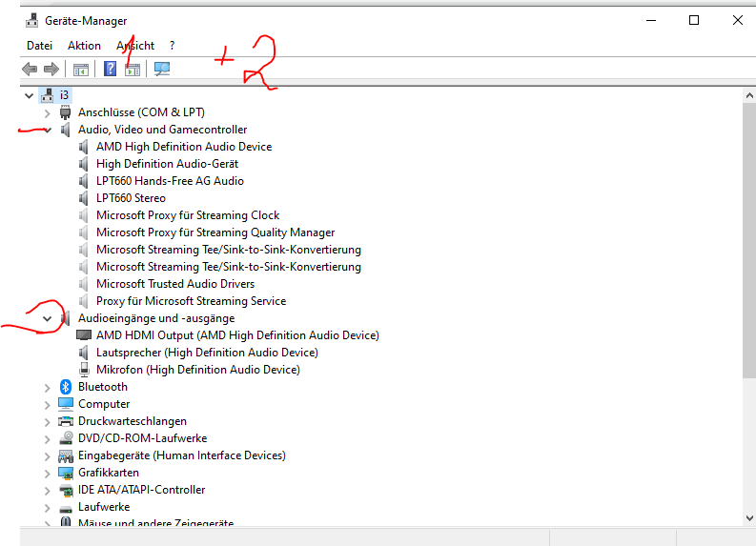The height and width of the screenshot is (546, 756).
Task: Expand the IDE ATA/ATAPI-Controller node
Action: click(48, 491)
